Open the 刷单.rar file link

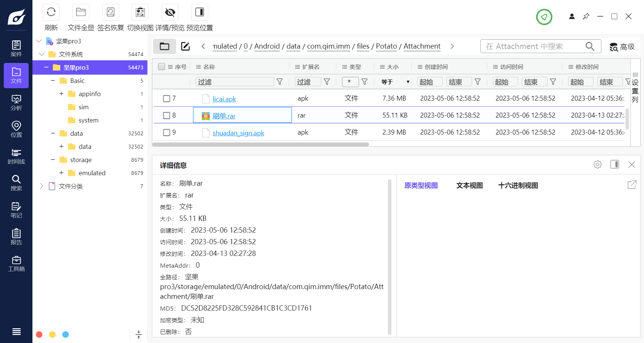point(224,116)
